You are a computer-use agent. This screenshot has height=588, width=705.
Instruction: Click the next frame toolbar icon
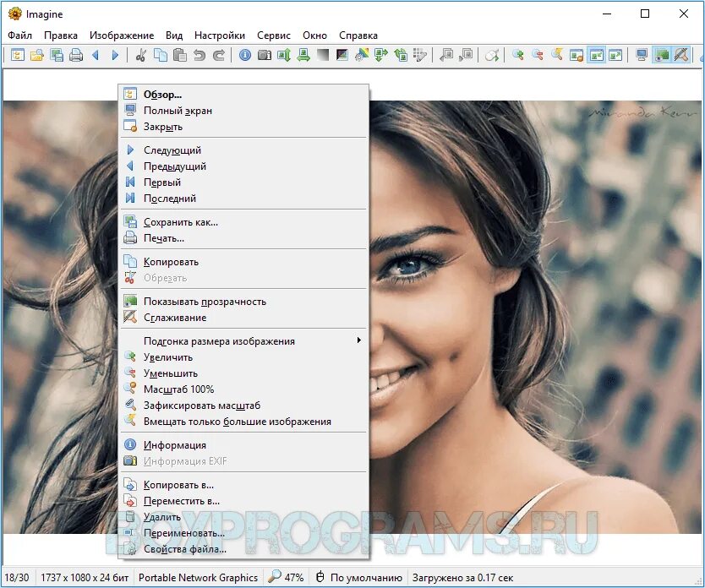pos(467,55)
